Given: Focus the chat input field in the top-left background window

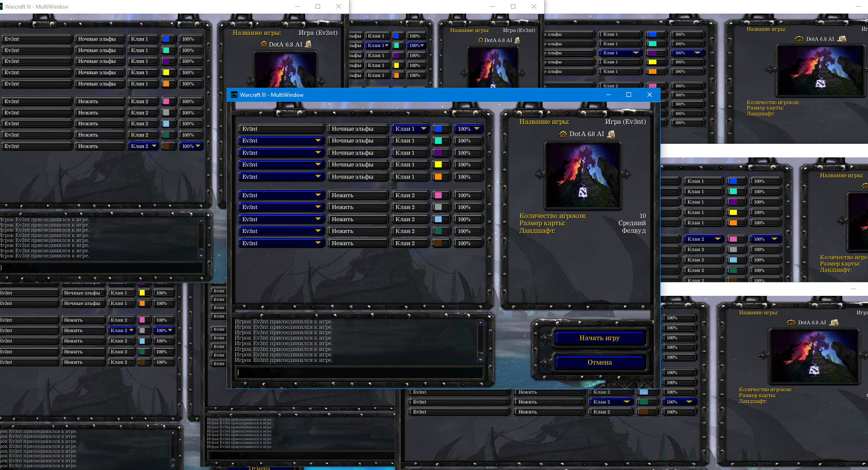Looking at the screenshot, I should (101, 268).
